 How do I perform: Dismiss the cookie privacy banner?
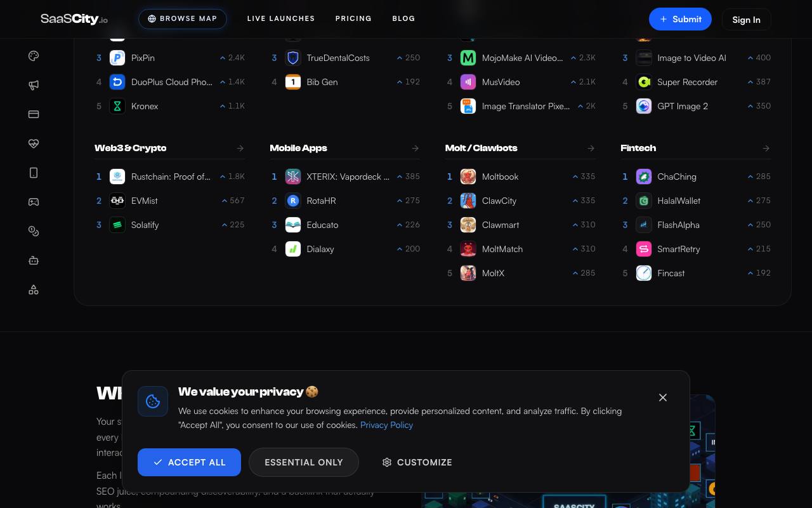click(x=663, y=398)
